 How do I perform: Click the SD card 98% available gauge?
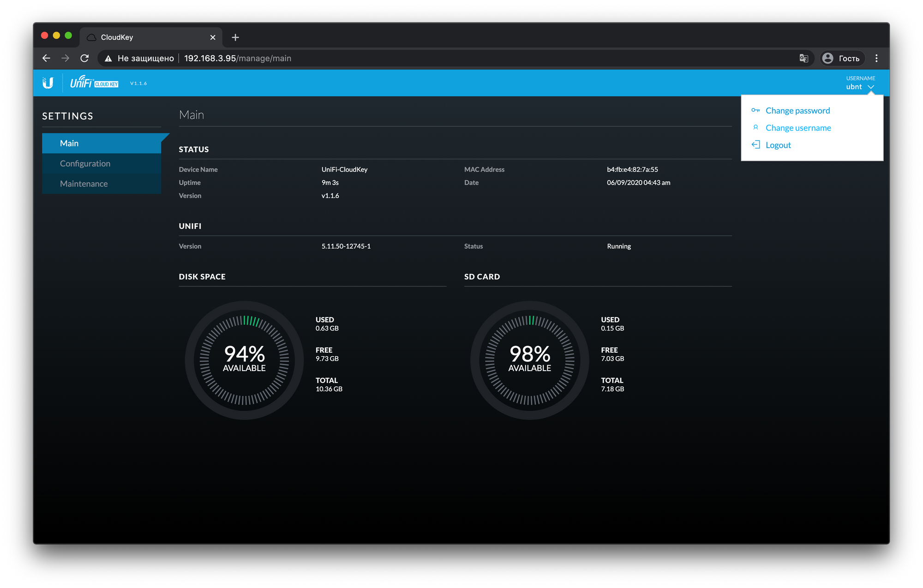click(529, 360)
